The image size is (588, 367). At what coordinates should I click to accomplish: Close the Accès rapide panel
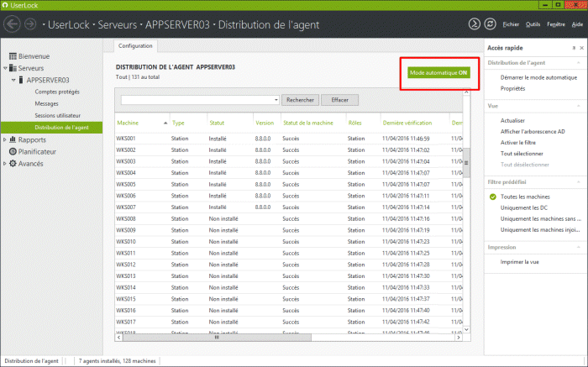(581, 48)
